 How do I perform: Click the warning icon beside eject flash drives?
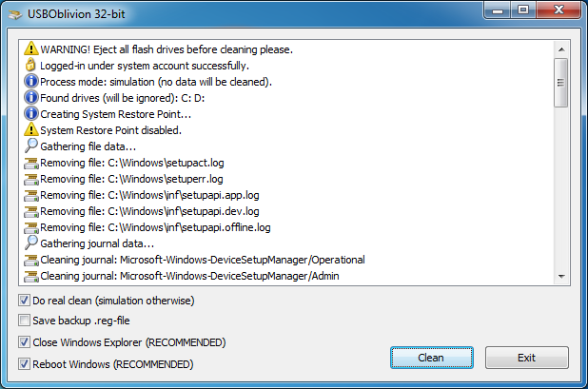tap(31, 49)
